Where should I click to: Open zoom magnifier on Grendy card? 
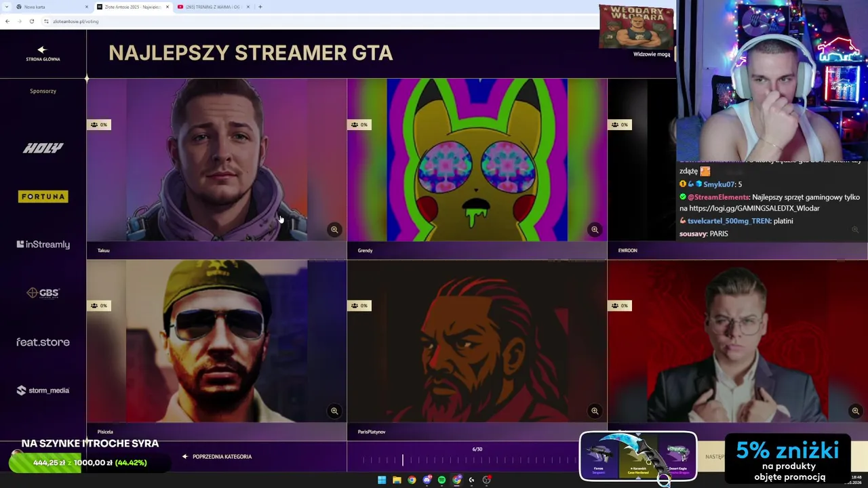click(595, 230)
